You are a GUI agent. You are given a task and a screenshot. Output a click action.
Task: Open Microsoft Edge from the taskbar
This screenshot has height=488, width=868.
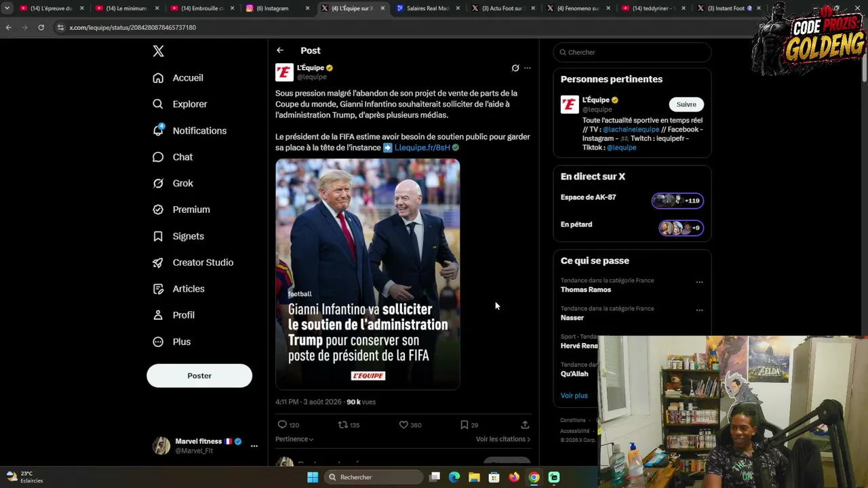pos(454,477)
